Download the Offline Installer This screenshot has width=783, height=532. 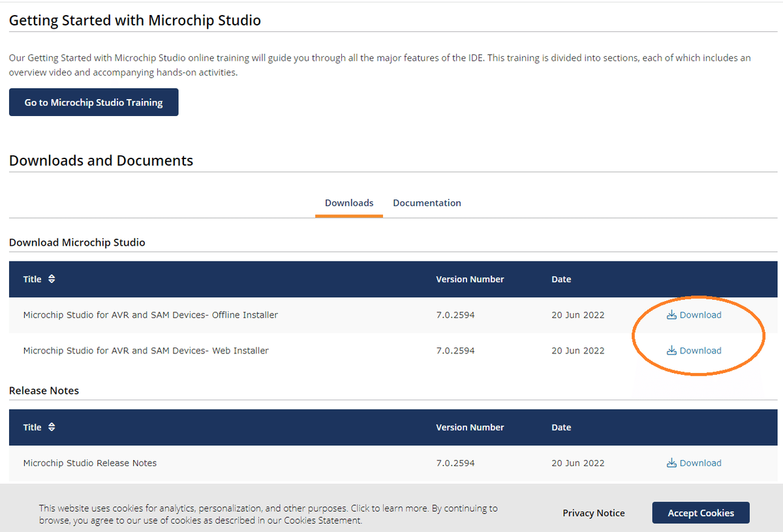[694, 315]
